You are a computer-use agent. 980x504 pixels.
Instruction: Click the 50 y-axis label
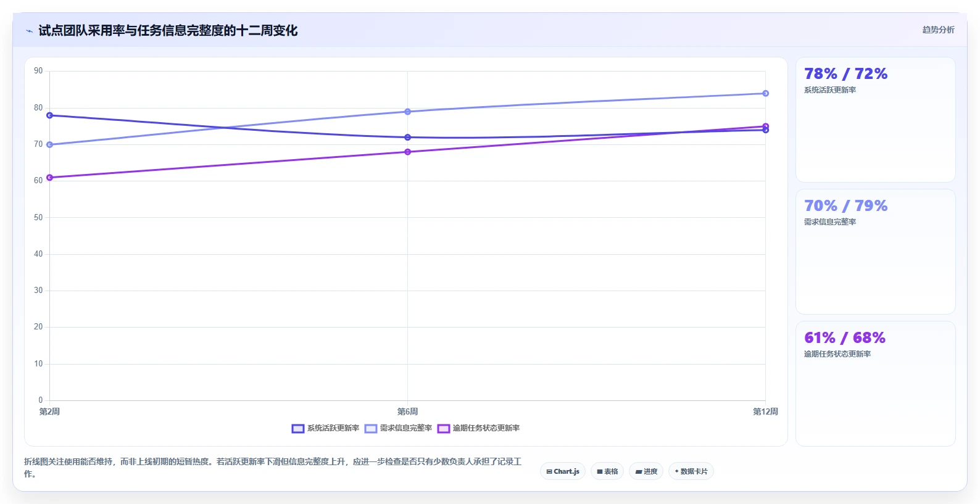tap(38, 217)
